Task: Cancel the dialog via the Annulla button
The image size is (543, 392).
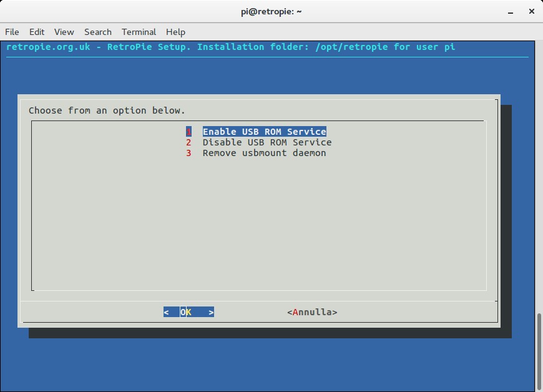Action: tap(312, 311)
